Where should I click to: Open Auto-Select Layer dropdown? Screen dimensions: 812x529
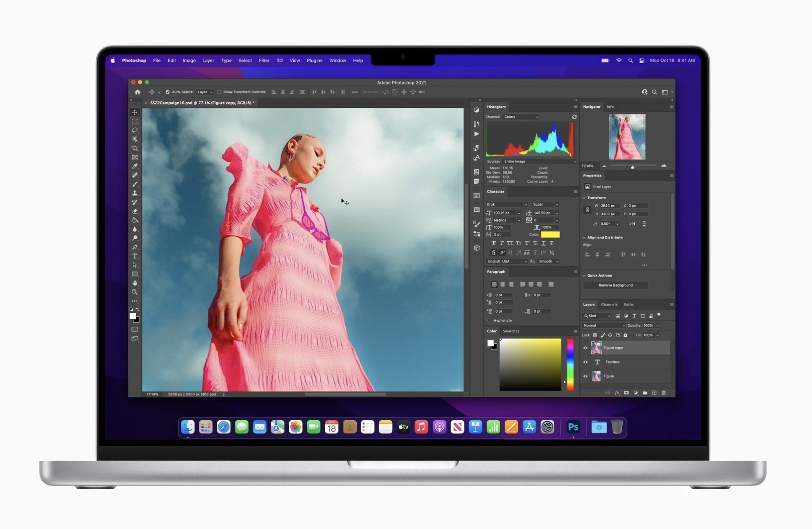point(205,92)
